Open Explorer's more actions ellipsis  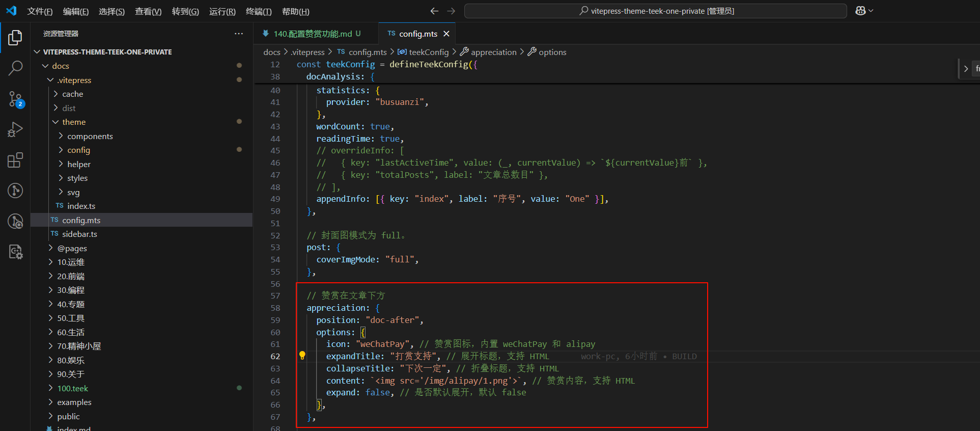[x=239, y=34]
